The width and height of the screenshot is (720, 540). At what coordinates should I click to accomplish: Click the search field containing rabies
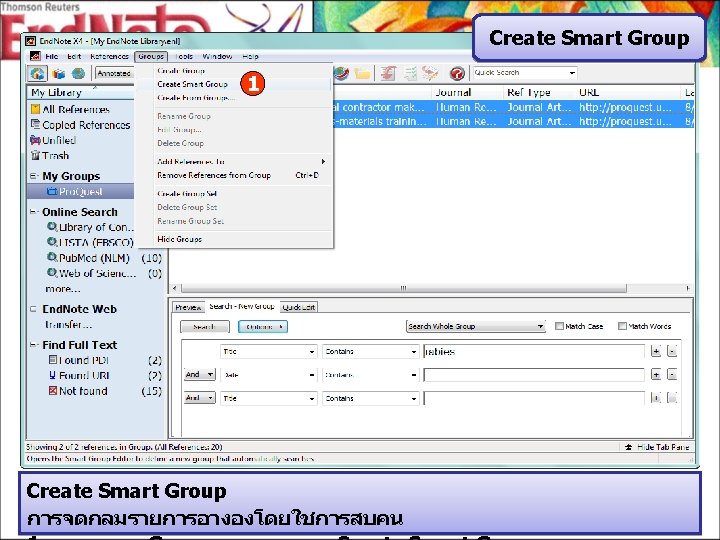point(534,352)
